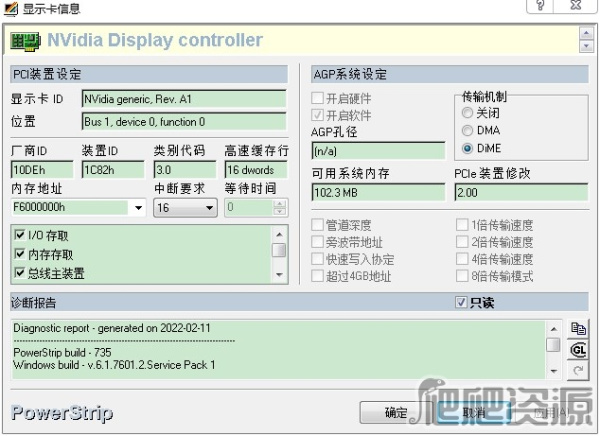
Task: Click the copy diagnostic report icon
Action: (x=578, y=329)
